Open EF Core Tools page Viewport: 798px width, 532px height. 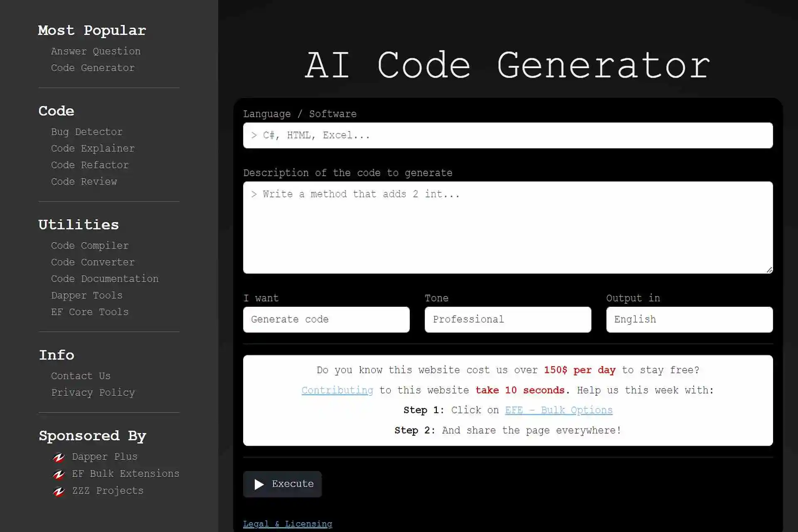(90, 312)
